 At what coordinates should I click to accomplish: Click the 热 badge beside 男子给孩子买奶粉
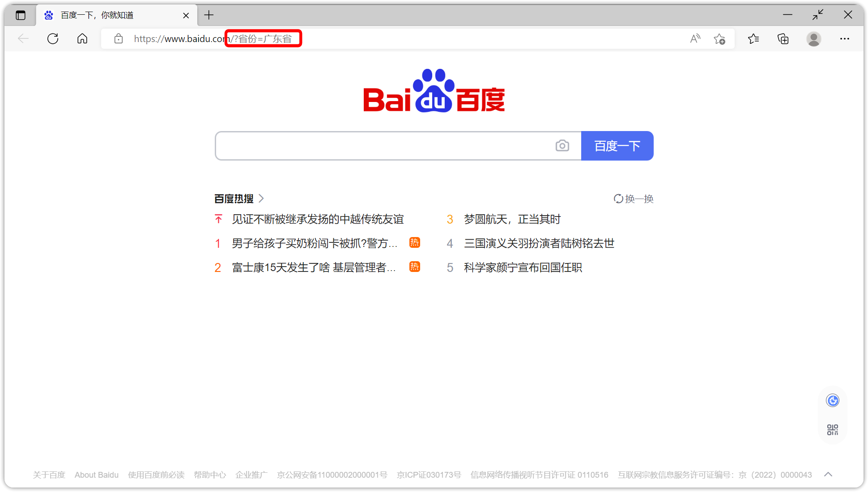(415, 243)
